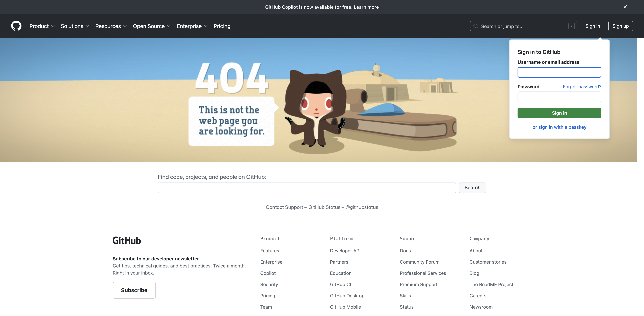Open Community Forum link
Screen dimensions: 644x316
click(419, 262)
